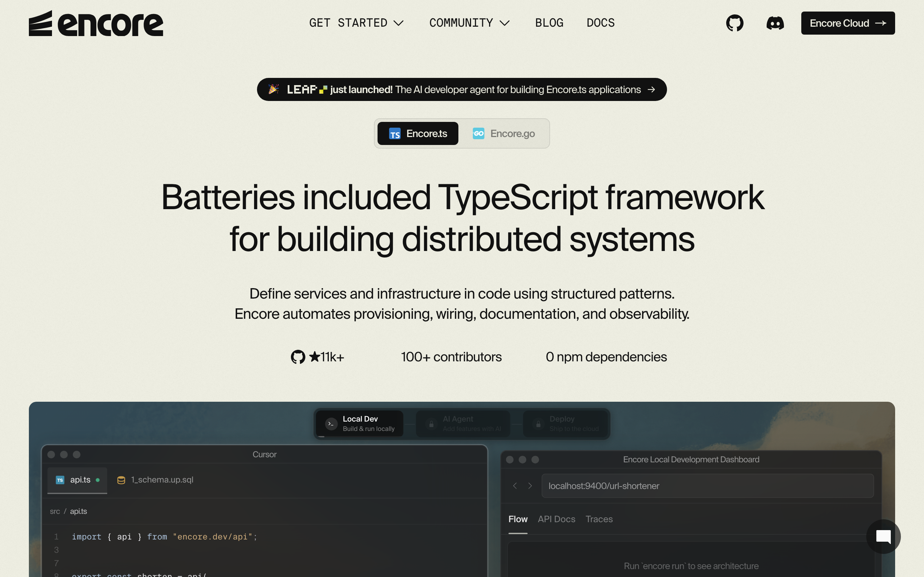Click the Local Dev terminal icon
The width and height of the screenshot is (924, 577).
point(331,424)
